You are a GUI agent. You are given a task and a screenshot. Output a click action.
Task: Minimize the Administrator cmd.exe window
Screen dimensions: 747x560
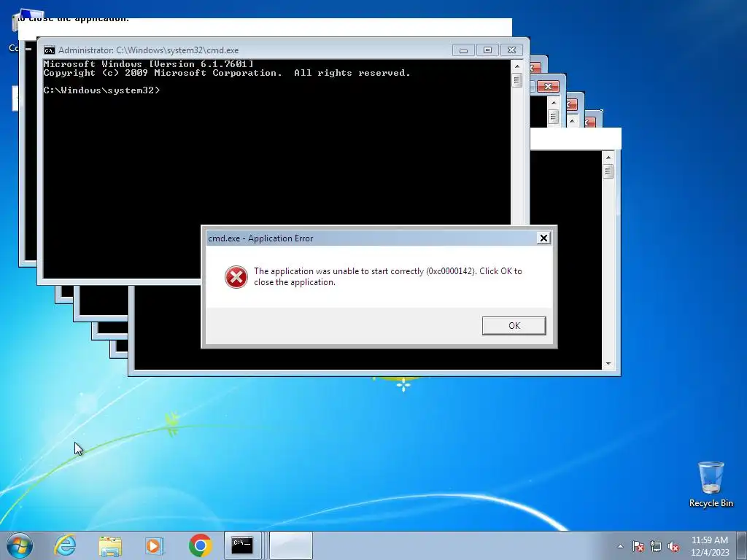point(463,50)
